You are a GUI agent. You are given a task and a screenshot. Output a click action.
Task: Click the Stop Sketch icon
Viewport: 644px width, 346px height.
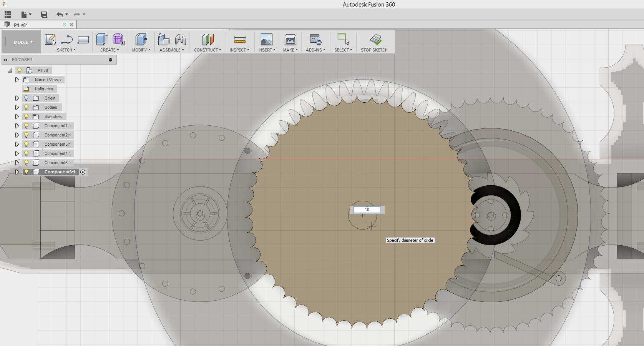click(x=375, y=39)
